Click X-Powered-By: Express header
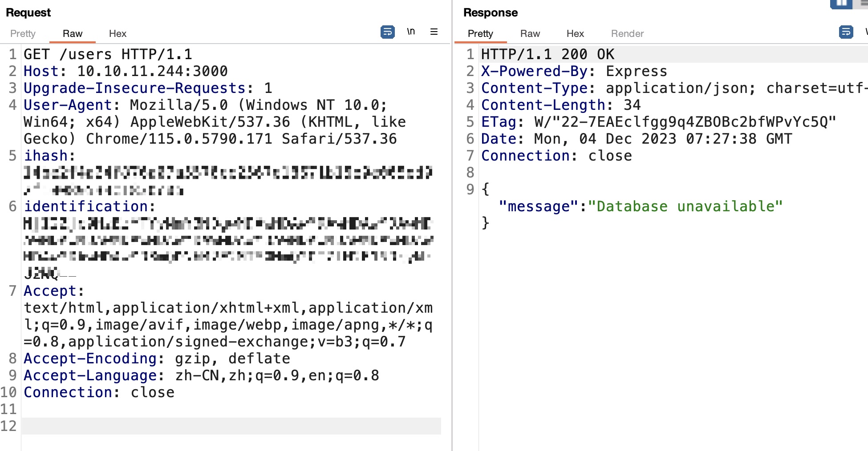868x451 pixels. (574, 71)
